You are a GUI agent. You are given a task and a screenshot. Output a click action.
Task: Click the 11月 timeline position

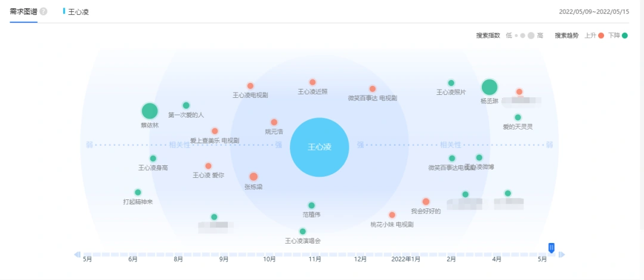point(315,259)
